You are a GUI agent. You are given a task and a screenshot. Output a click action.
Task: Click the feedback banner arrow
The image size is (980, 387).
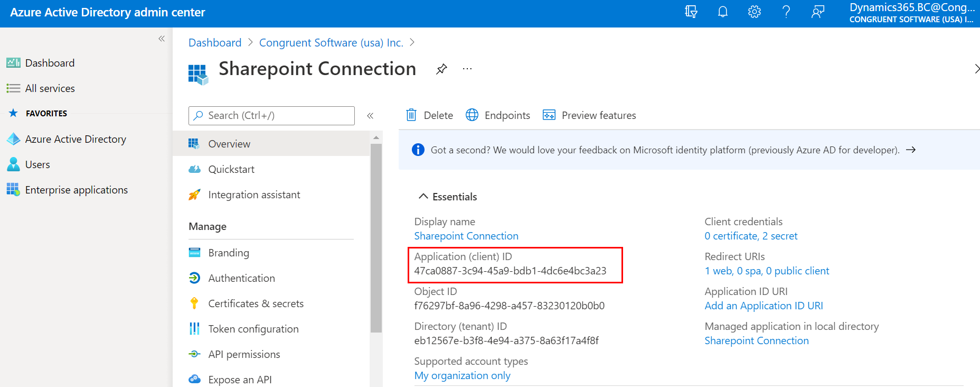click(x=911, y=150)
